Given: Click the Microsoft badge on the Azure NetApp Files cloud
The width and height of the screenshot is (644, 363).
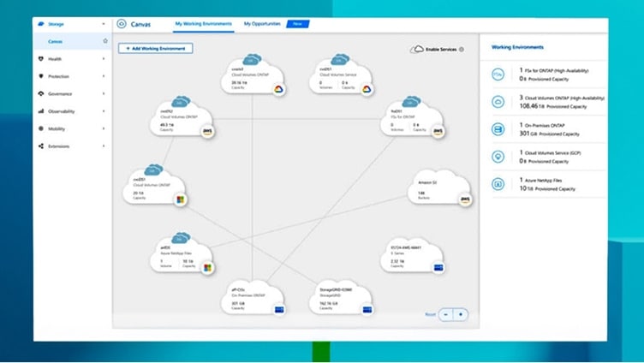Looking at the screenshot, I should 206,268.
